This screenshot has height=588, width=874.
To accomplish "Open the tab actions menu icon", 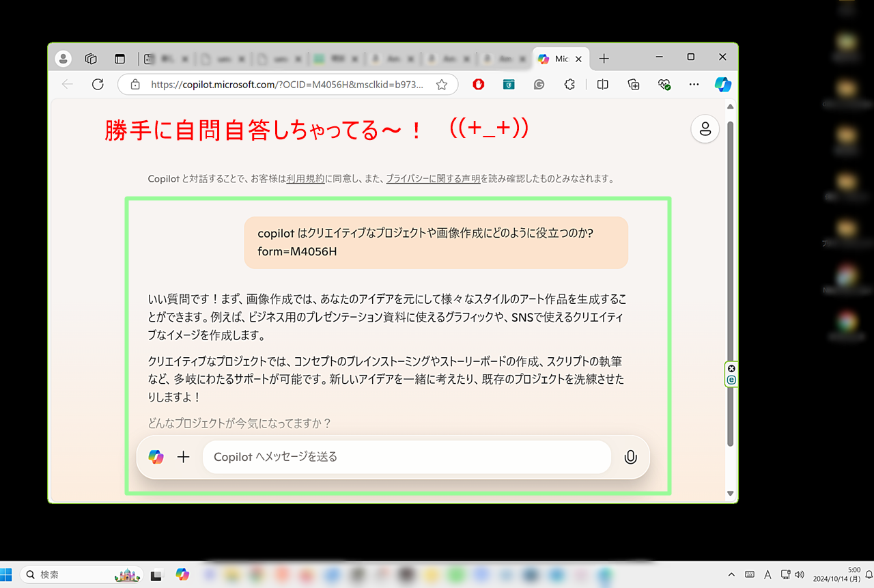I will pos(120,59).
